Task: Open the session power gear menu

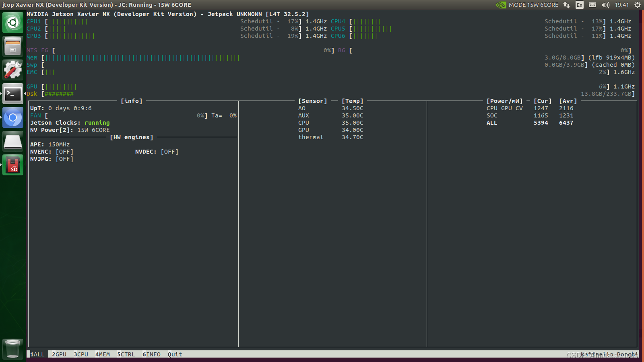Action: [x=638, y=5]
